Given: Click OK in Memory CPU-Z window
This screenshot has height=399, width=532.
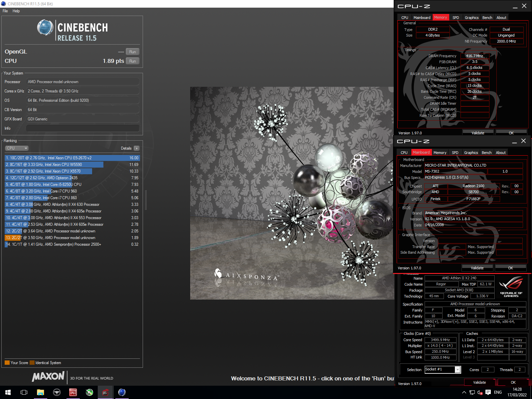Looking at the screenshot, I should [511, 133].
